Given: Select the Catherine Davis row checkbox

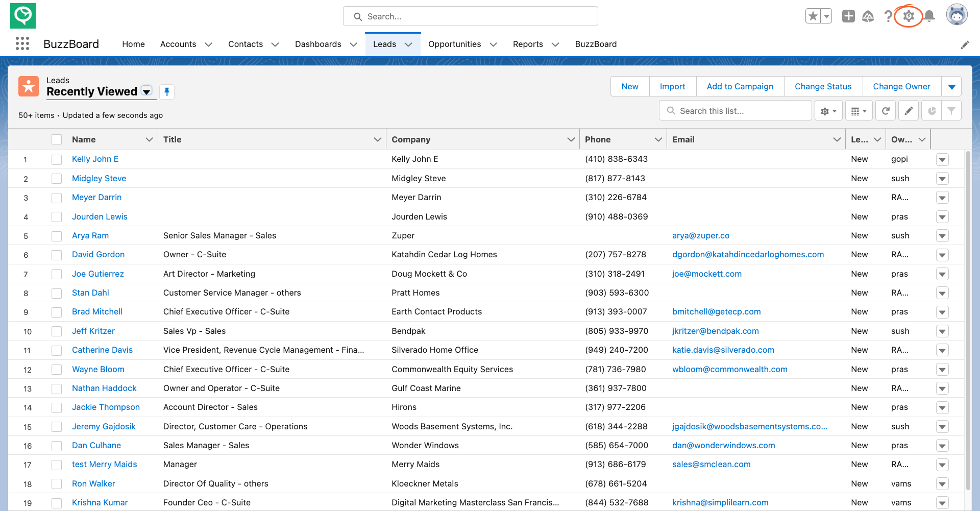Looking at the screenshot, I should click(57, 350).
